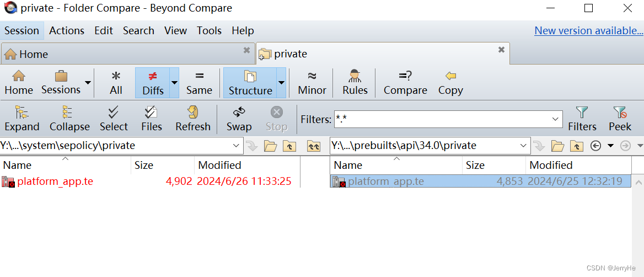
Task: Open Diffs dropdown arrow
Action: pos(175,83)
